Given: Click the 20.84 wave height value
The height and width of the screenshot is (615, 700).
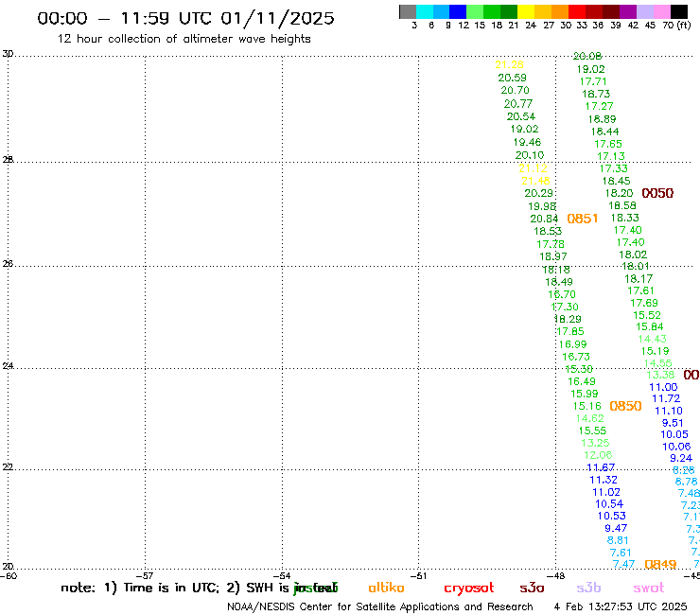Looking at the screenshot, I should point(544,219).
